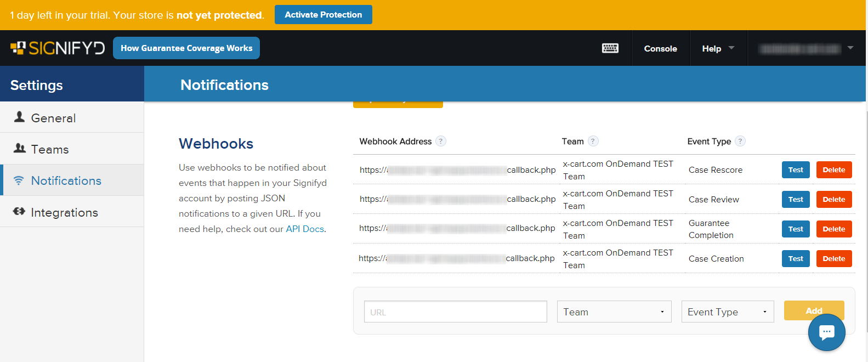
Task: Click the Event Type column header
Action: [709, 142]
